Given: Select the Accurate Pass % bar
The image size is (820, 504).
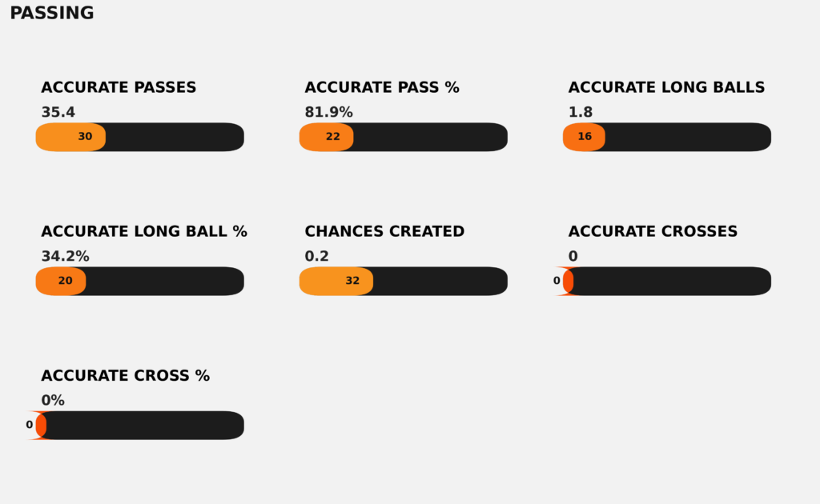Looking at the screenshot, I should click(x=404, y=137).
